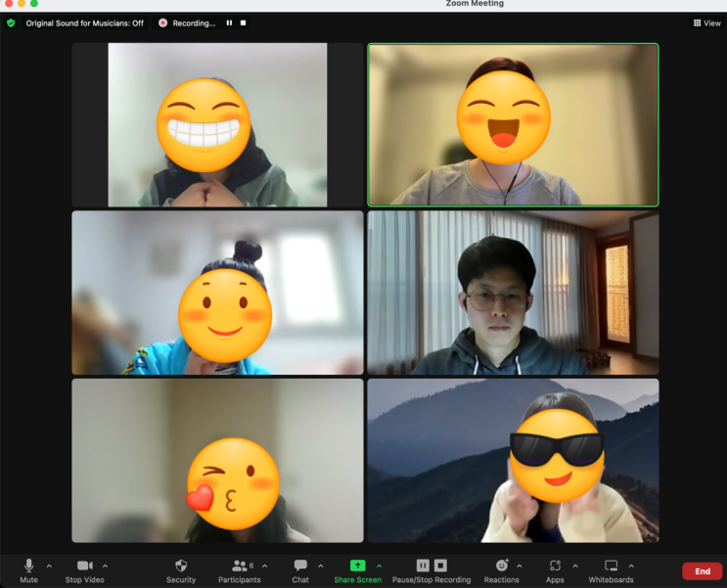This screenshot has width=727, height=588.
Task: Expand the arrow beside Whiteboards
Action: point(631,565)
